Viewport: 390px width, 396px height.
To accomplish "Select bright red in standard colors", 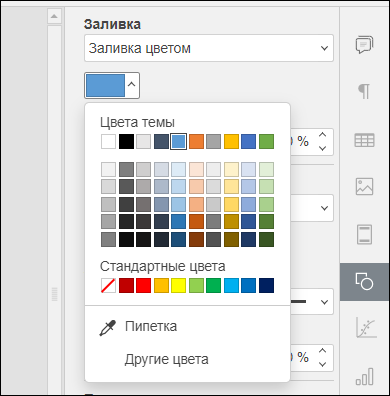I will click(143, 286).
